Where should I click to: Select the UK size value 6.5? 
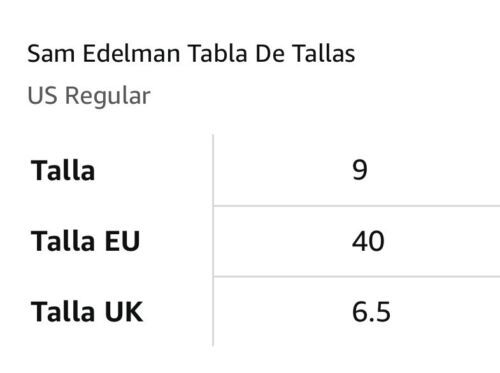pyautogui.click(x=371, y=312)
